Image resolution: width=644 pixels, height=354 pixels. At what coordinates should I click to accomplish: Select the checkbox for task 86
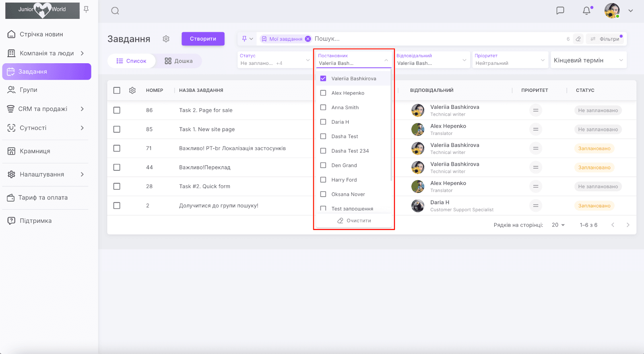(117, 110)
